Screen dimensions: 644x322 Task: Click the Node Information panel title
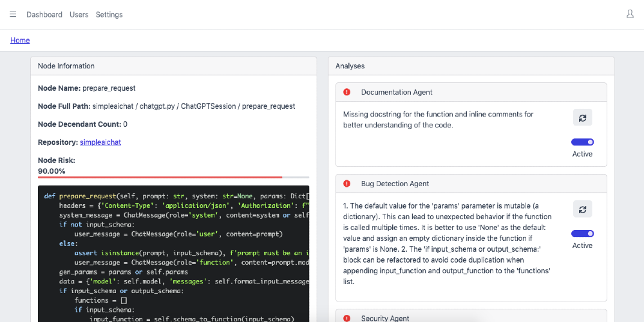pyautogui.click(x=66, y=66)
